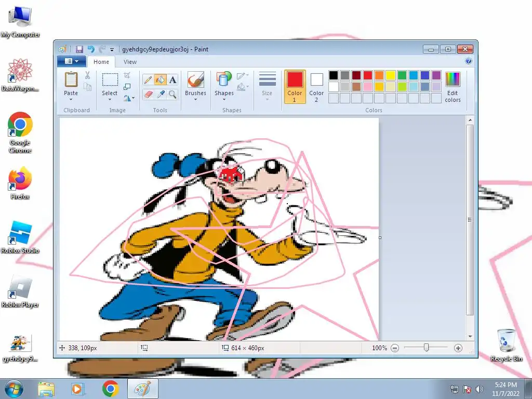Viewport: 532px width, 399px height.
Task: Click the Cut scissors icon
Action: coord(87,75)
